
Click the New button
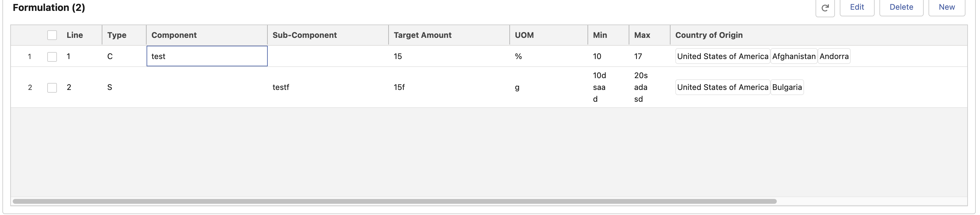[946, 7]
